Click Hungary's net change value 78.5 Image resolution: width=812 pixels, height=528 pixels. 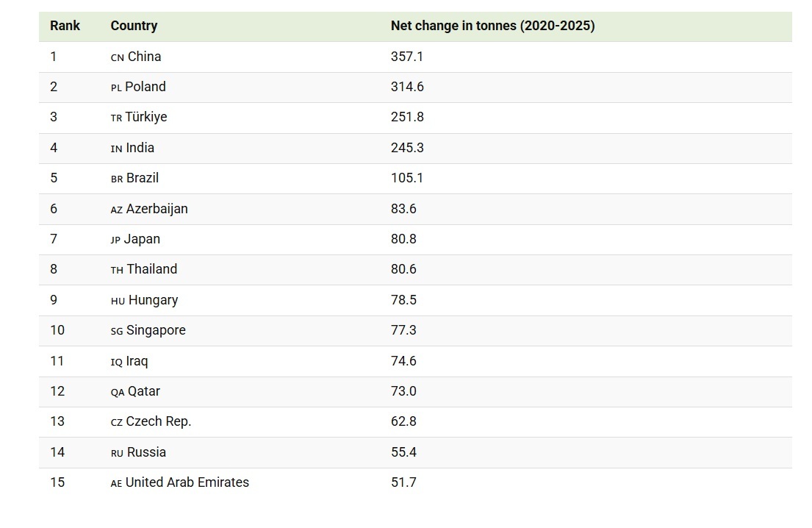(403, 300)
